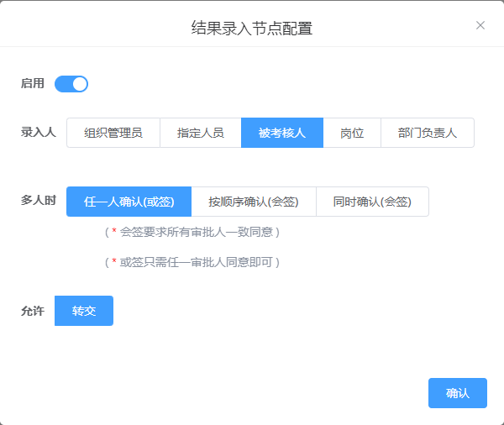Click the 多人时 field label
Viewport: 504px width, 425px height.
(x=39, y=202)
